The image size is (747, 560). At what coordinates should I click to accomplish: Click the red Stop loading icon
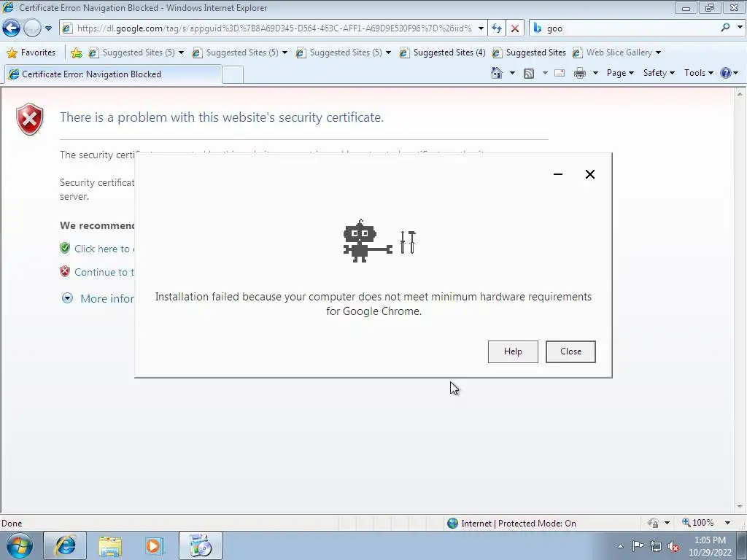click(515, 28)
